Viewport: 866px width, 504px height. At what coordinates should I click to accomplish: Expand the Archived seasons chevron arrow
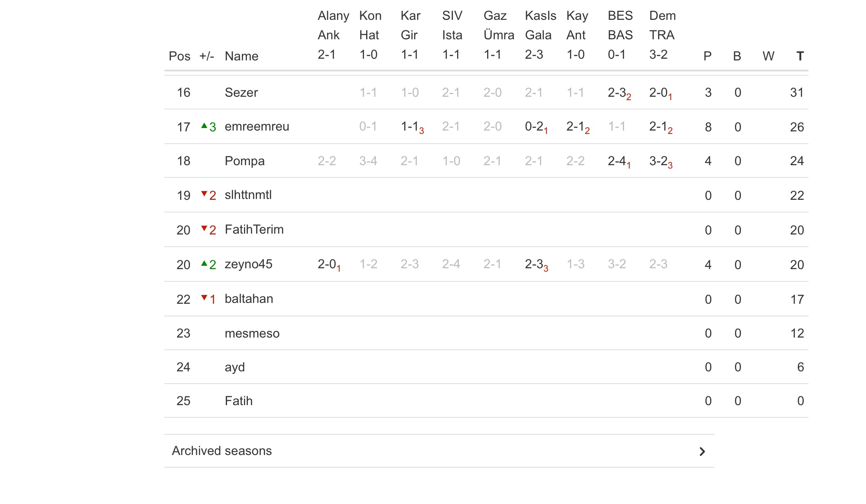tap(702, 452)
